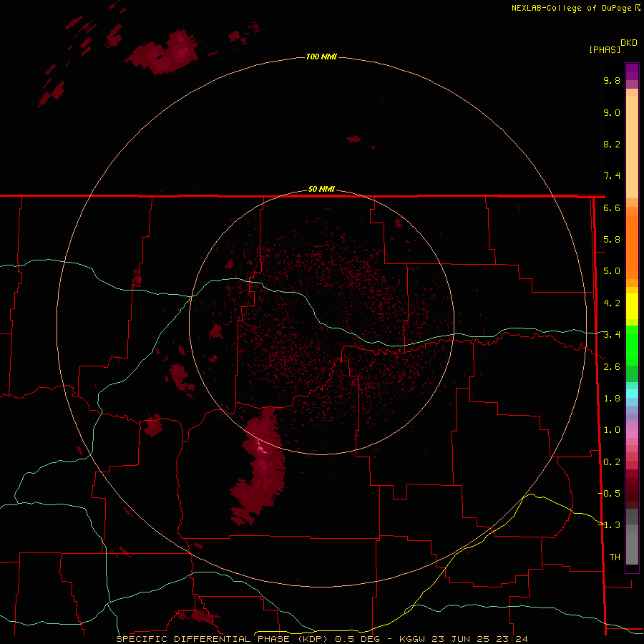Click the KGGW radar site identifier

(x=412, y=639)
